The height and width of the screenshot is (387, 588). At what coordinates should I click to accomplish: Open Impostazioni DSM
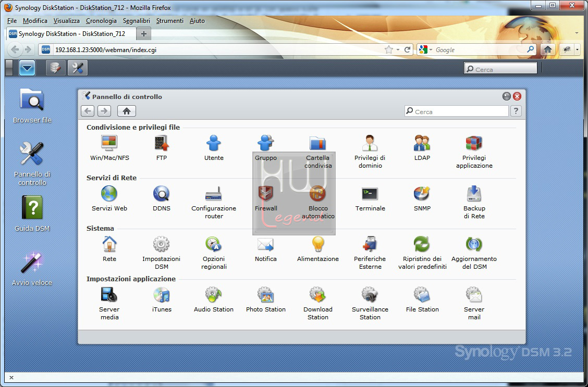click(x=162, y=253)
